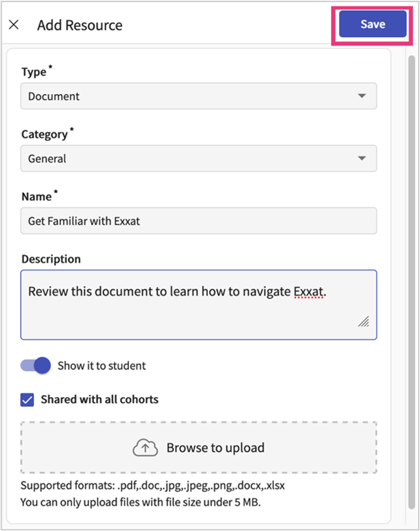Image resolution: width=420 pixels, height=531 pixels.
Task: Click the Browse to upload text
Action: click(216, 448)
